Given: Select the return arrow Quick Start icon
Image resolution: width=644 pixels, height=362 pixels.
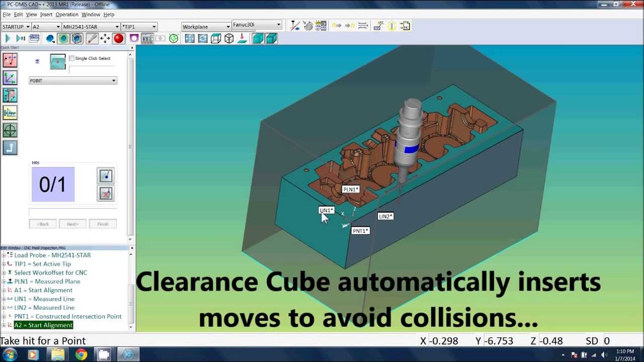Looking at the screenshot, I should (10, 148).
